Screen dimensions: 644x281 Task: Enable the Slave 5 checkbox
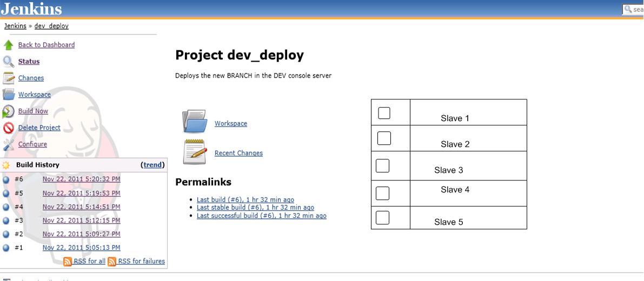[382, 218]
